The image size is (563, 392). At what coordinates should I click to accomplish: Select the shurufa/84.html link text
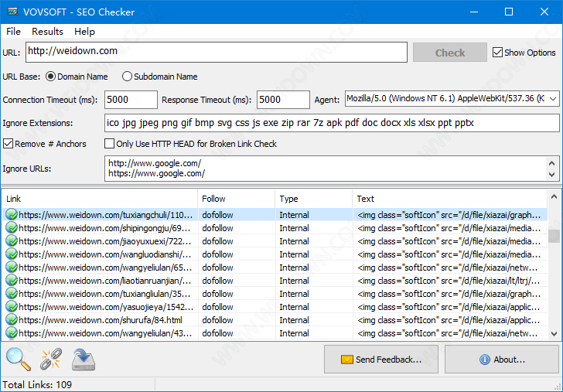101,320
